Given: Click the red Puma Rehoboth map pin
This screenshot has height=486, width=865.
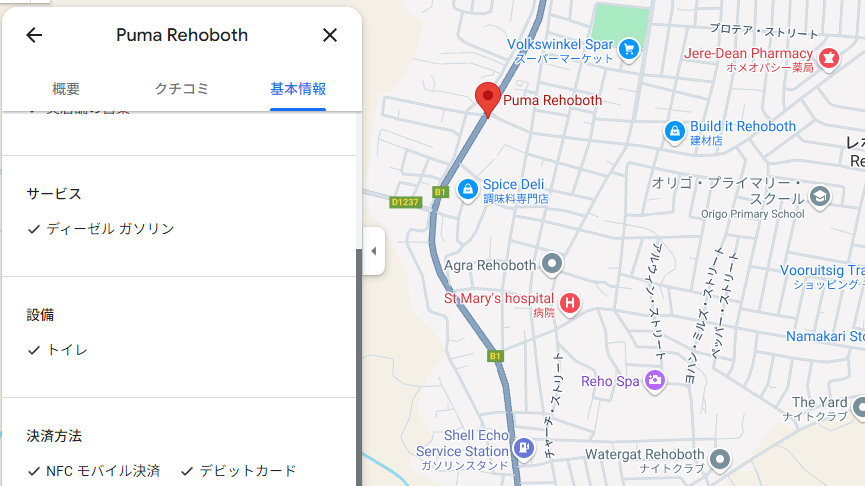Looking at the screenshot, I should tap(488, 100).
